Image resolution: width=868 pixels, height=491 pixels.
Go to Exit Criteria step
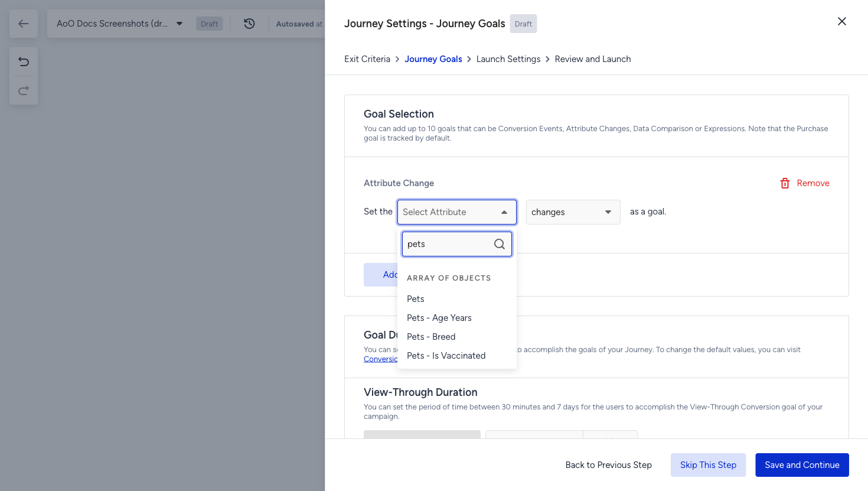367,59
